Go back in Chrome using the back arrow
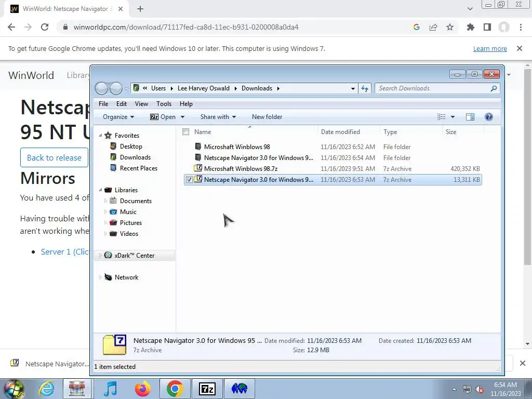 11,27
